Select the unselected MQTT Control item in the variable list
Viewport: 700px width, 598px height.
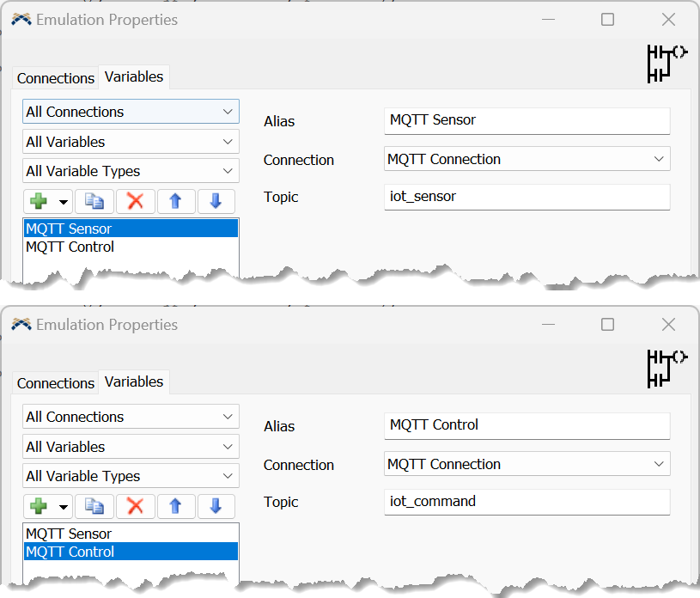click(70, 247)
